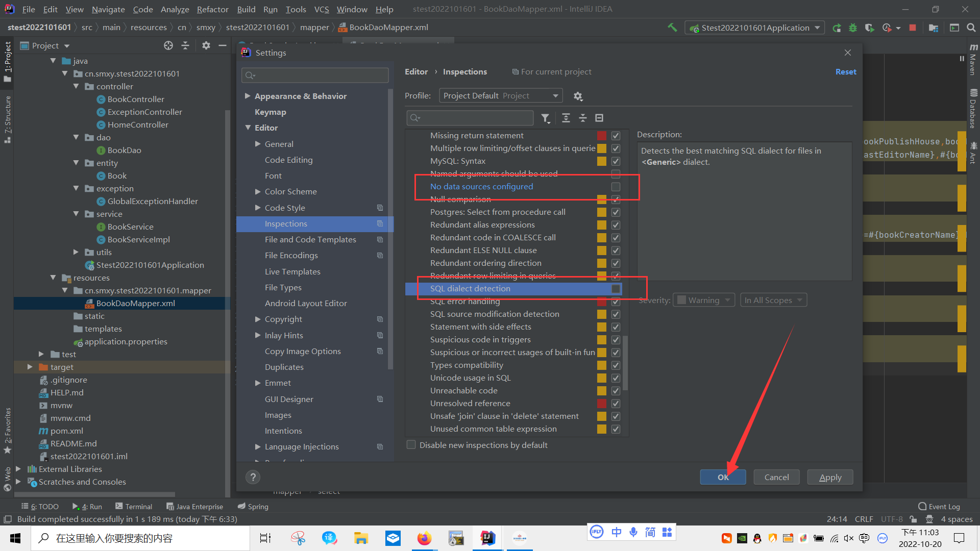Expand the Code Style settings node
The width and height of the screenshot is (980, 551).
click(x=258, y=208)
